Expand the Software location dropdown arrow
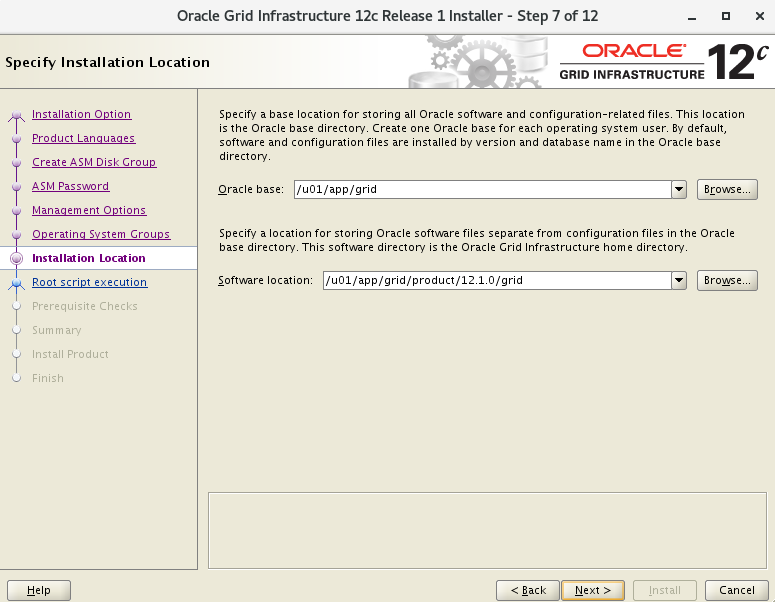Screen dimensions: 775x602 point(679,281)
